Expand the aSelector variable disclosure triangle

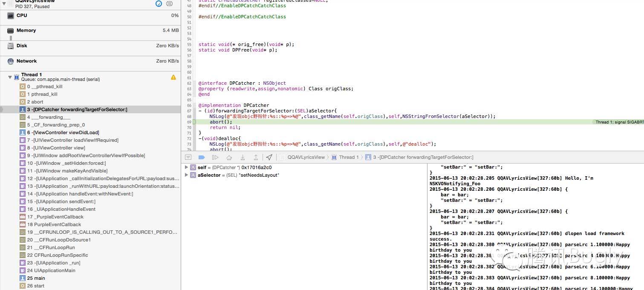[x=186, y=175]
